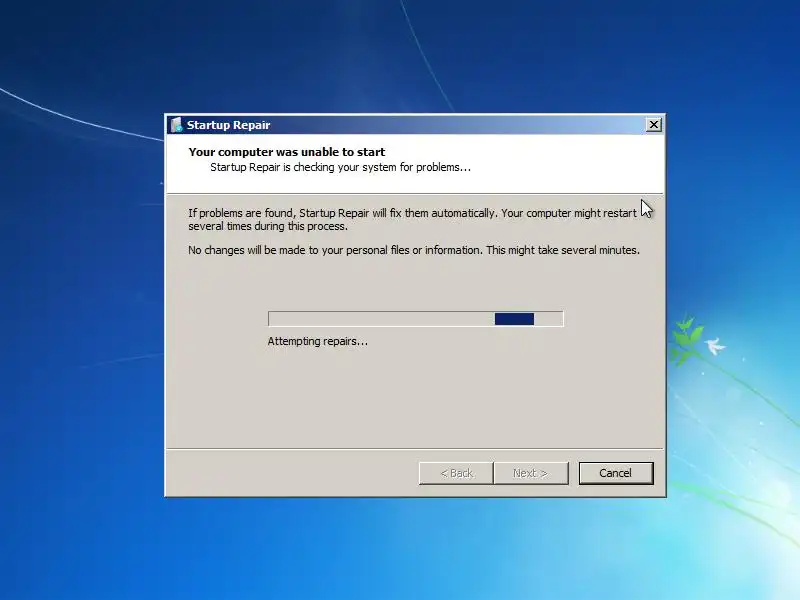Click the 'If problems are found' paragraph
Screen dimensions: 800x600
tap(412, 219)
